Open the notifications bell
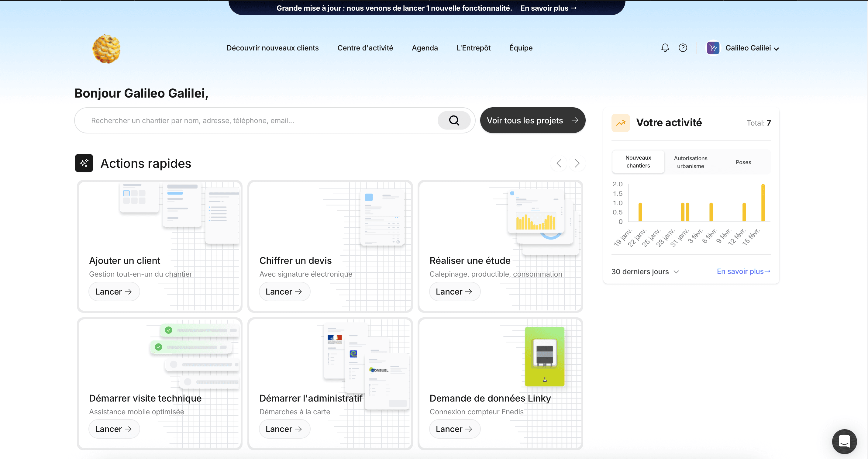Screen dimensions: 868x459 coord(665,48)
